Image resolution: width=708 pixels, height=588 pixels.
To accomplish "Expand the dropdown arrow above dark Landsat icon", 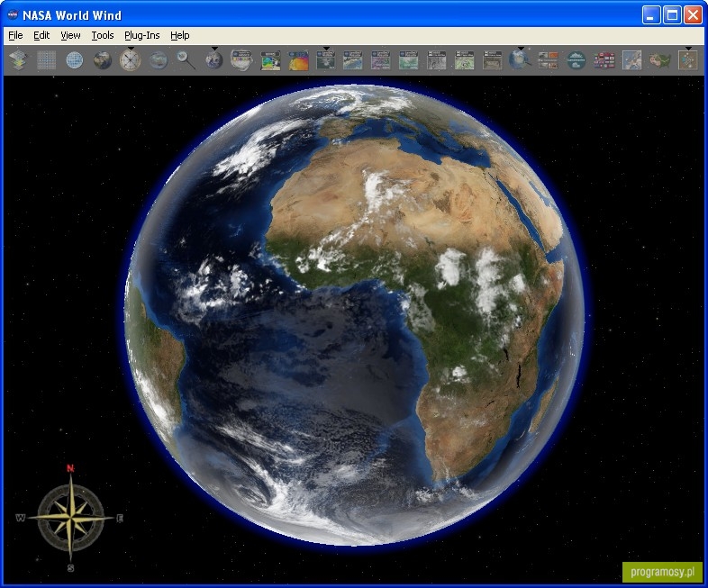I will pos(326,48).
